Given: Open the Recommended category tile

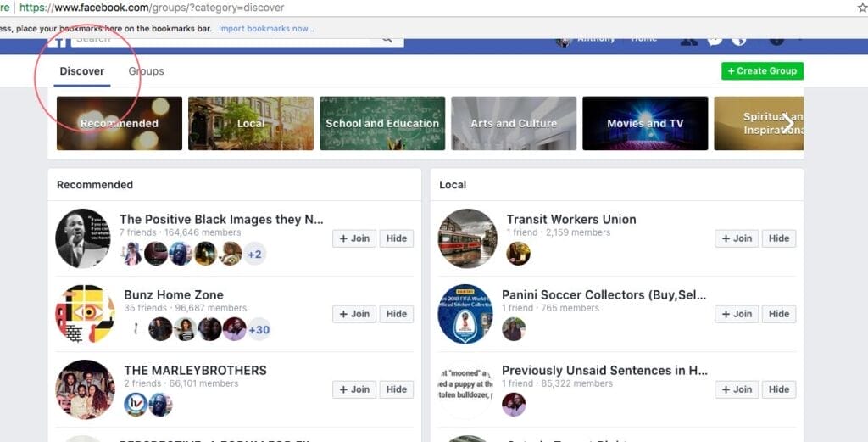Looking at the screenshot, I should click(119, 123).
